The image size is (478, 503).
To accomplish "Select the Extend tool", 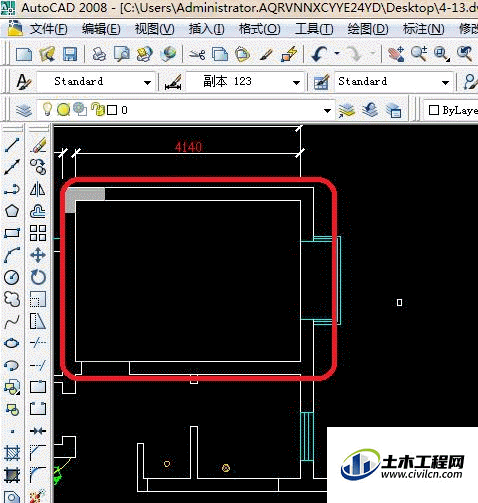I will pos(38,365).
